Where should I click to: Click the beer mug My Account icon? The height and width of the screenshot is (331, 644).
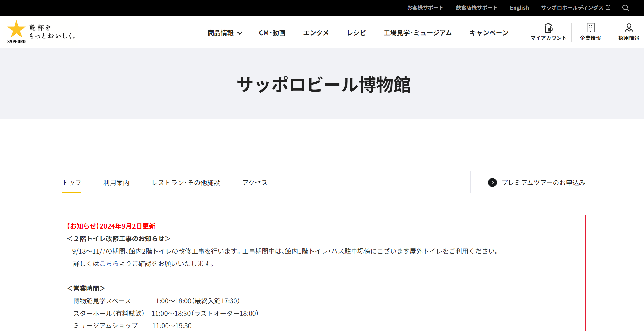pos(548,29)
